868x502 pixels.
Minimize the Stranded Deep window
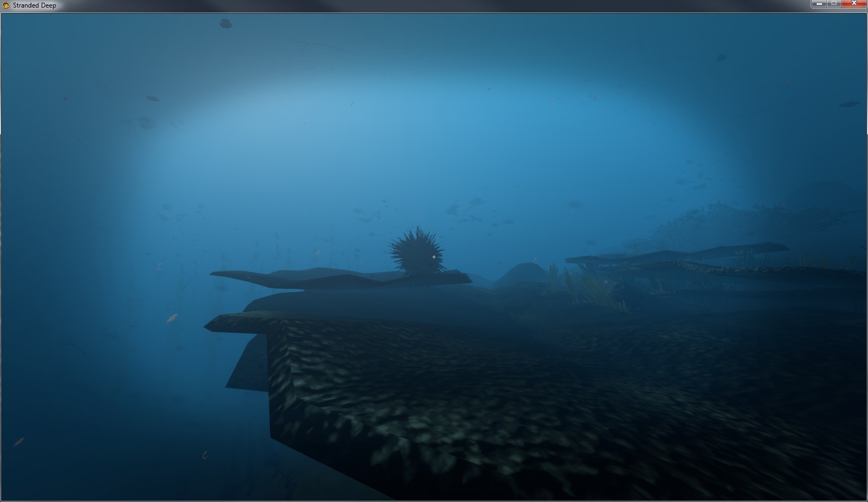pyautogui.click(x=819, y=4)
